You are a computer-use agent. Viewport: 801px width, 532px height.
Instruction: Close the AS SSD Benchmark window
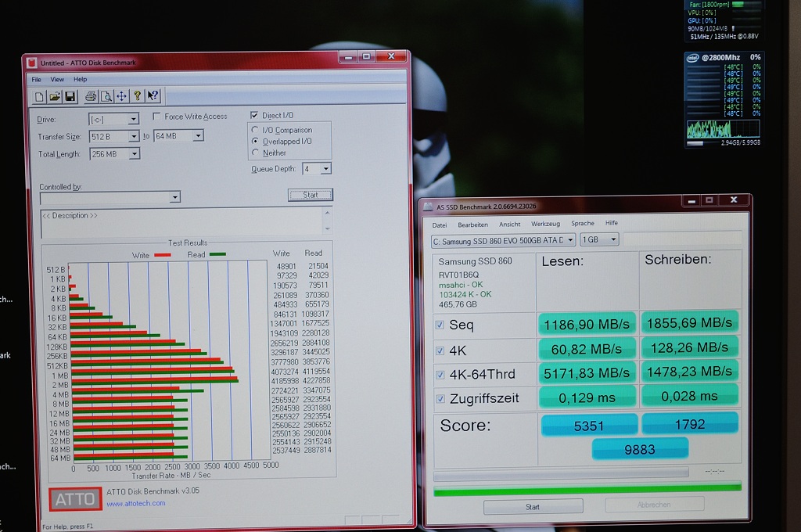pyautogui.click(x=734, y=199)
